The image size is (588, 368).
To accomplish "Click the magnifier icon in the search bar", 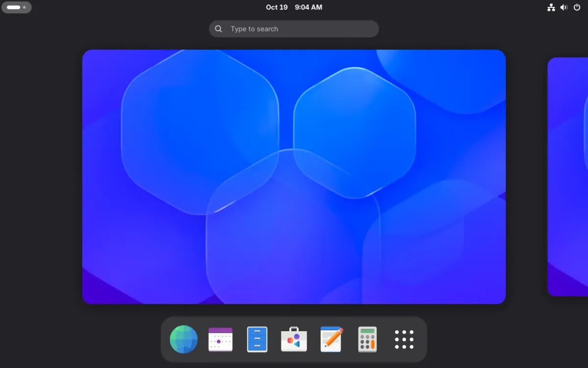I will [x=219, y=29].
